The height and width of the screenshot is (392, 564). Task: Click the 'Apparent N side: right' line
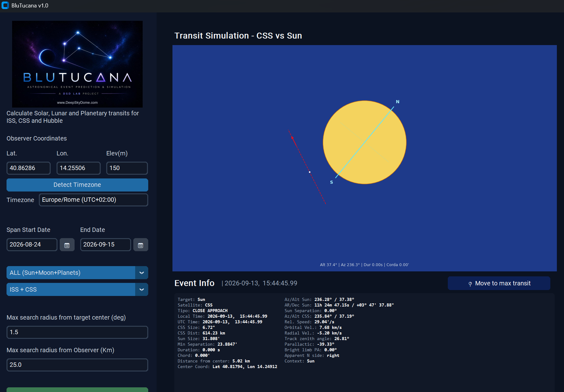tap(312, 355)
